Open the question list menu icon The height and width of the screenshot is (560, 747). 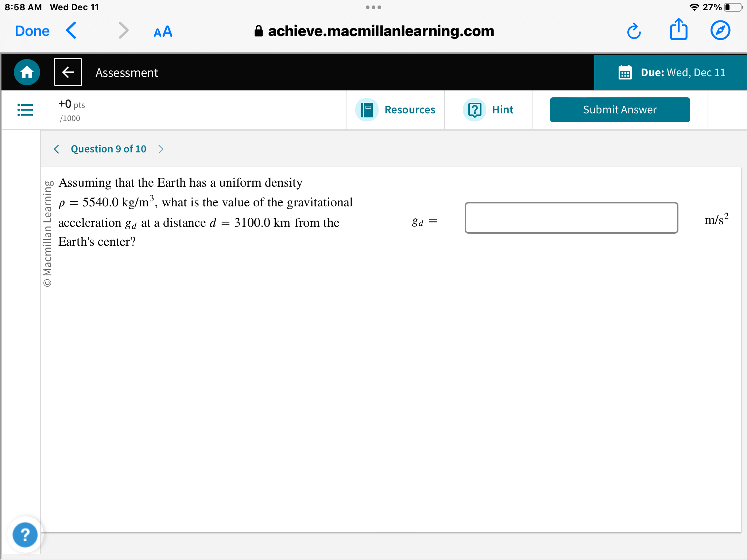click(25, 109)
